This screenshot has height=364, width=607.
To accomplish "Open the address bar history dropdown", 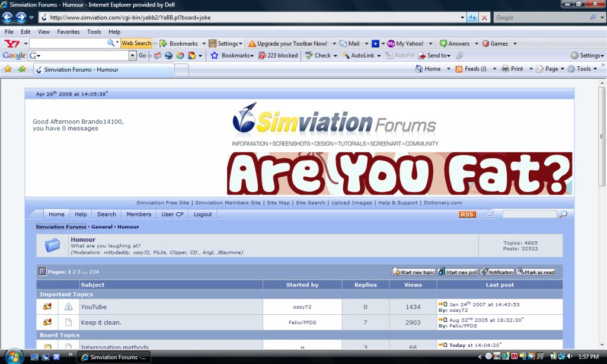I will pos(462,17).
